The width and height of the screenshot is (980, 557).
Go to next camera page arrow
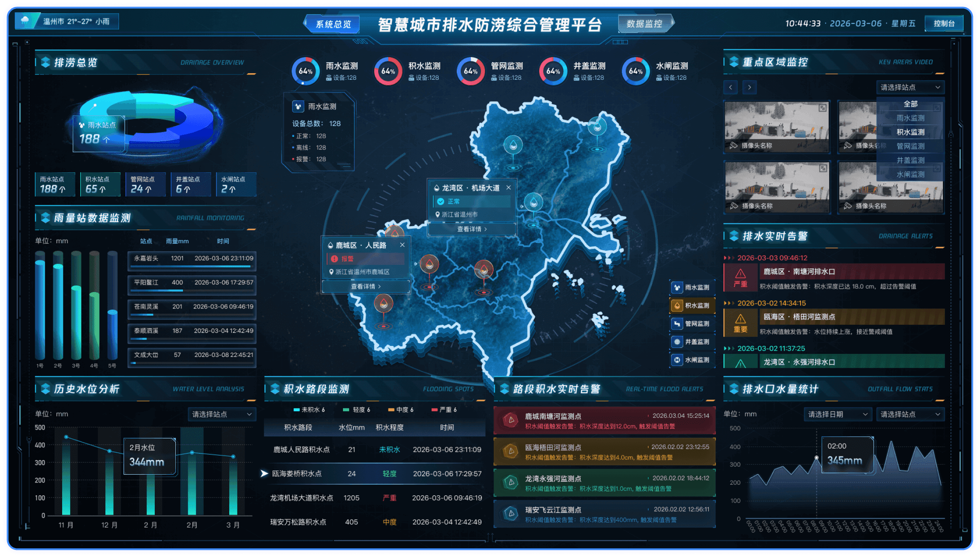pyautogui.click(x=749, y=87)
